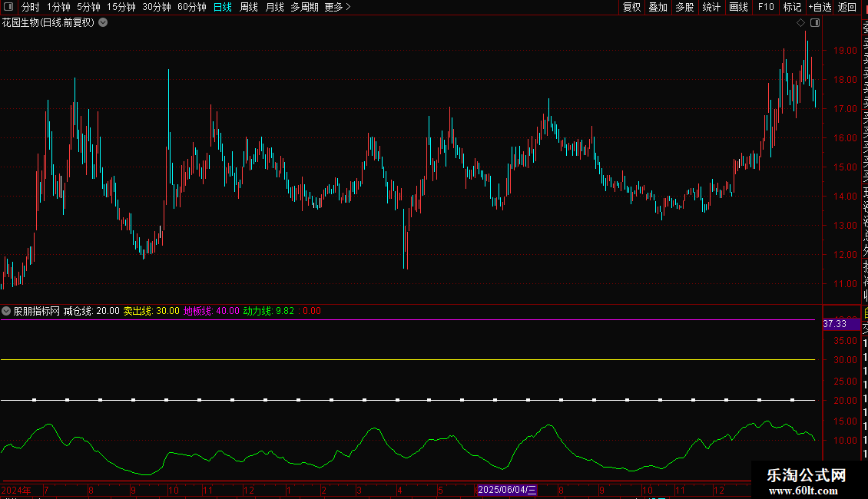Toggle the side panel icon above price axis
This screenshot has width=868, height=499.
[815, 23]
